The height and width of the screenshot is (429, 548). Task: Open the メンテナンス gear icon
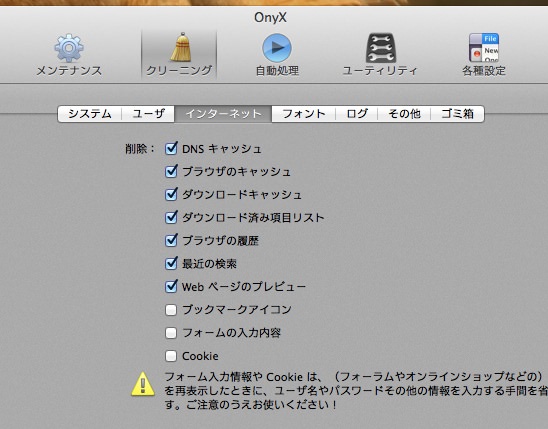click(69, 48)
